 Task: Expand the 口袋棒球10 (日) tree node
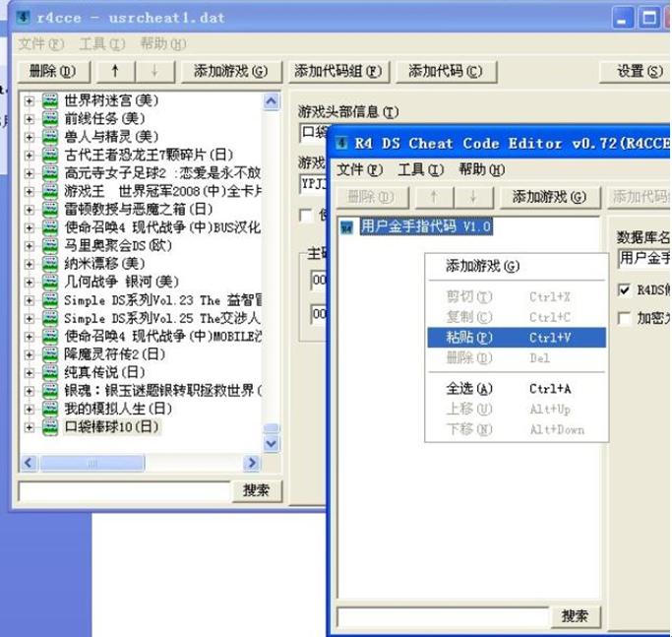coord(30,427)
